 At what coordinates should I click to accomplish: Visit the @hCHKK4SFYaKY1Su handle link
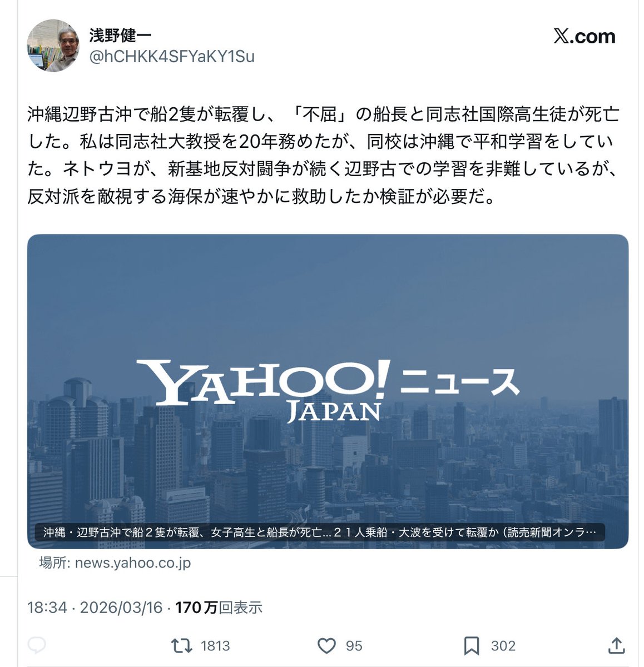tap(172, 56)
